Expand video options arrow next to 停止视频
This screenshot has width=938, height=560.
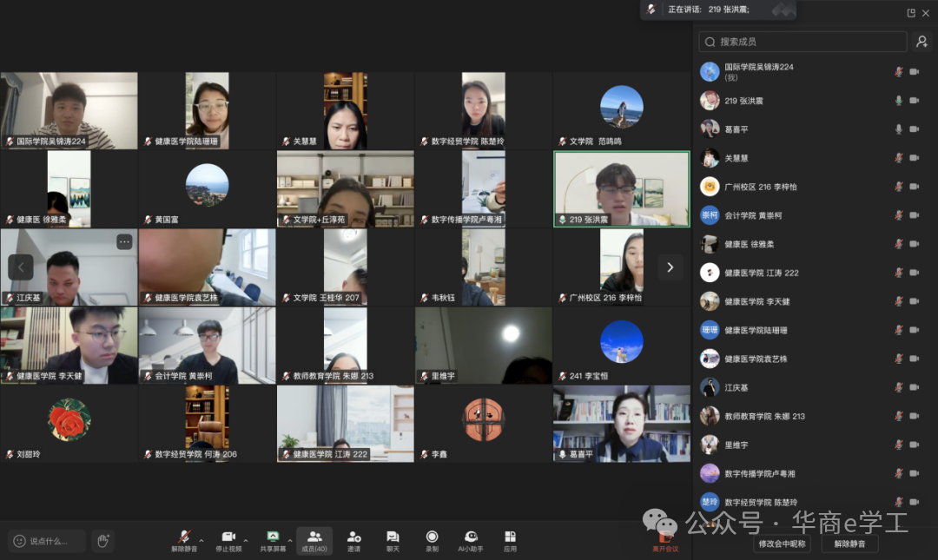[x=245, y=538]
